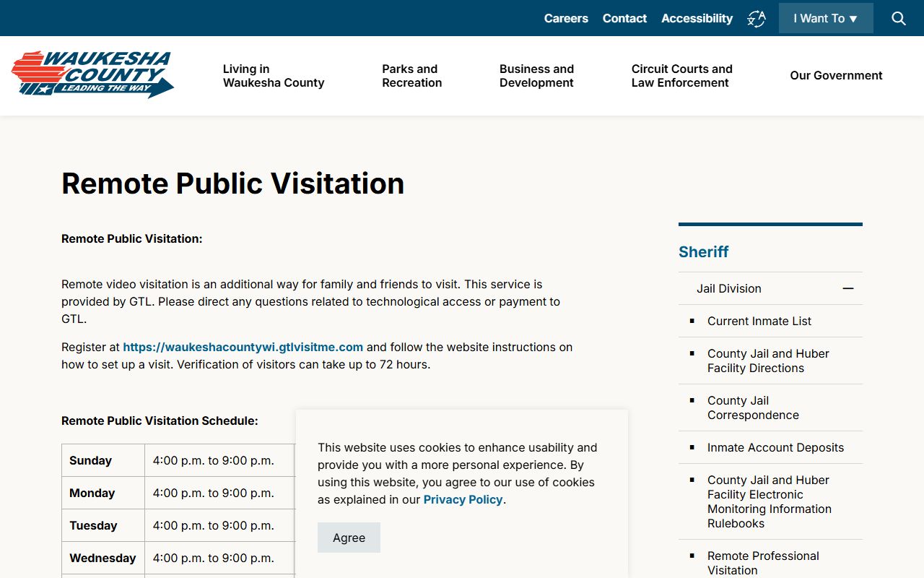Open Inmate Account Deposits
Image resolution: width=924 pixels, height=578 pixels.
point(775,447)
